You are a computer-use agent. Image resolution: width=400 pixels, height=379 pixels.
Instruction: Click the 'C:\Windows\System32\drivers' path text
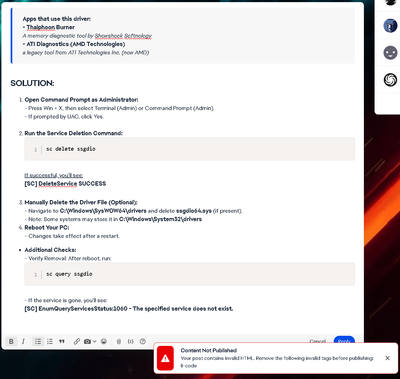tap(160, 219)
